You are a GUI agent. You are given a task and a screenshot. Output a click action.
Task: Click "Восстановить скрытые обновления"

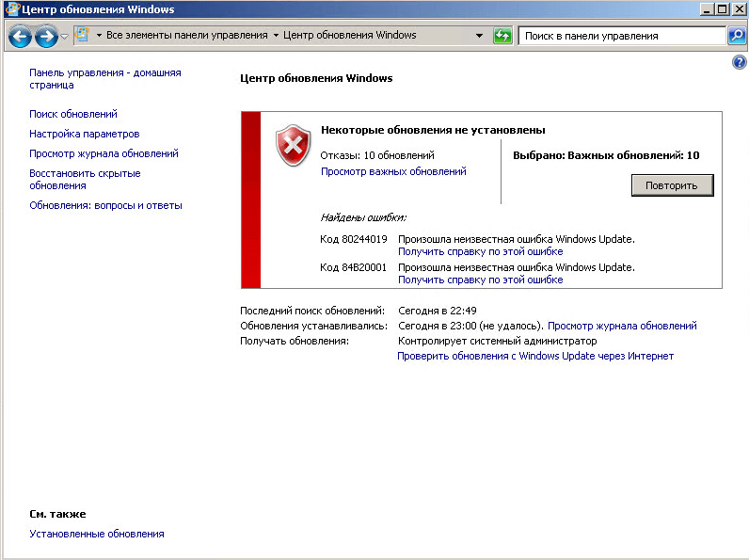(x=85, y=179)
